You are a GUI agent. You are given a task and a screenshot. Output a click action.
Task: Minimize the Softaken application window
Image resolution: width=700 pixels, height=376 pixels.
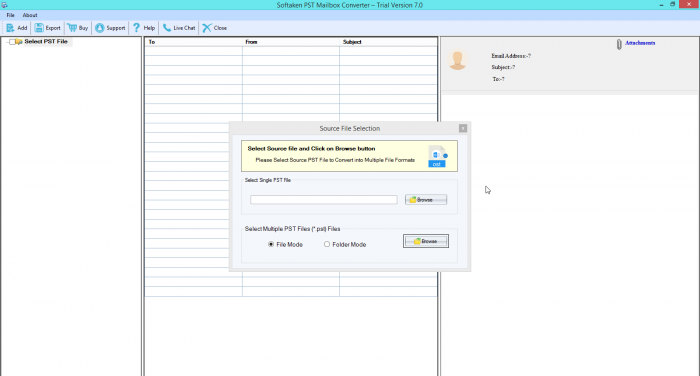(661, 5)
